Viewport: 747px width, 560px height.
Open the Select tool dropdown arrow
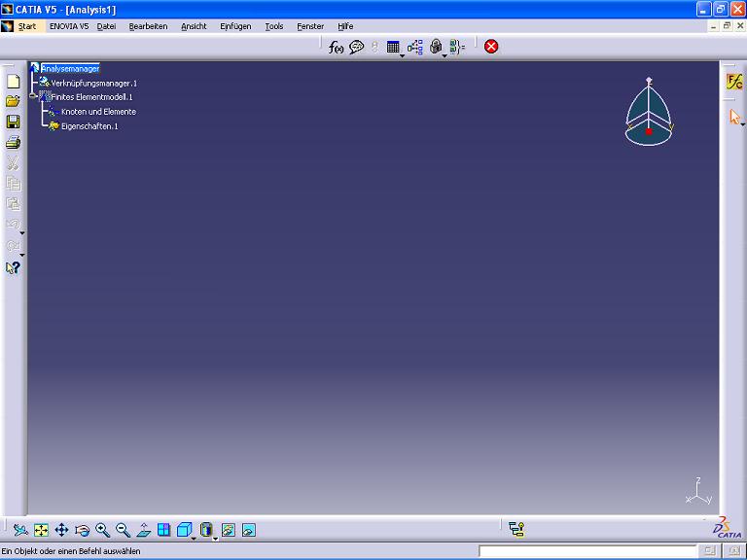(743, 124)
